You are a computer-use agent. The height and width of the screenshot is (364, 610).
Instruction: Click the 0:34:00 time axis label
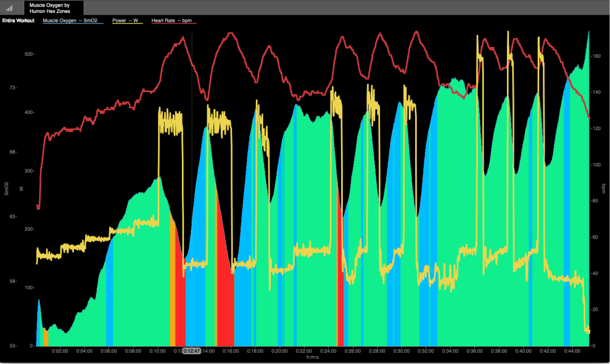450,351
